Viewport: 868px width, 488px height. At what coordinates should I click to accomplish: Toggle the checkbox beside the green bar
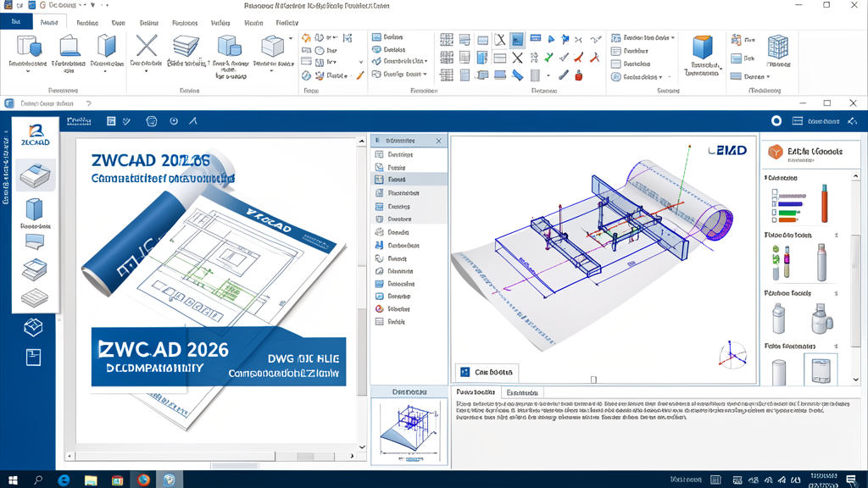775,212
